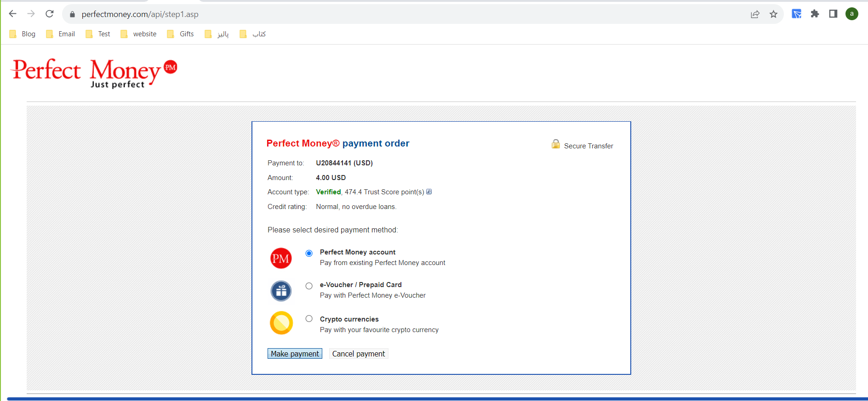Viewport: 868px width, 401px height.
Task: Click the Perfect Money logo
Action: (94, 73)
